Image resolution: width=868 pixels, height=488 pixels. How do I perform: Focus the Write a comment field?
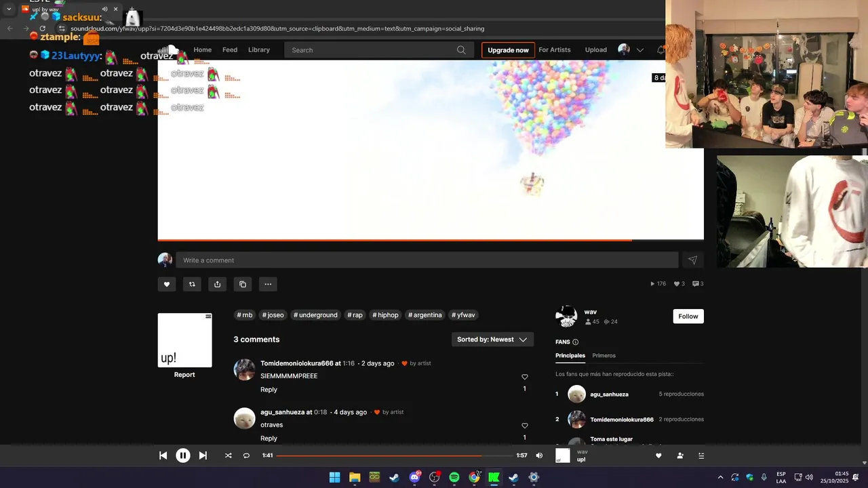427,260
